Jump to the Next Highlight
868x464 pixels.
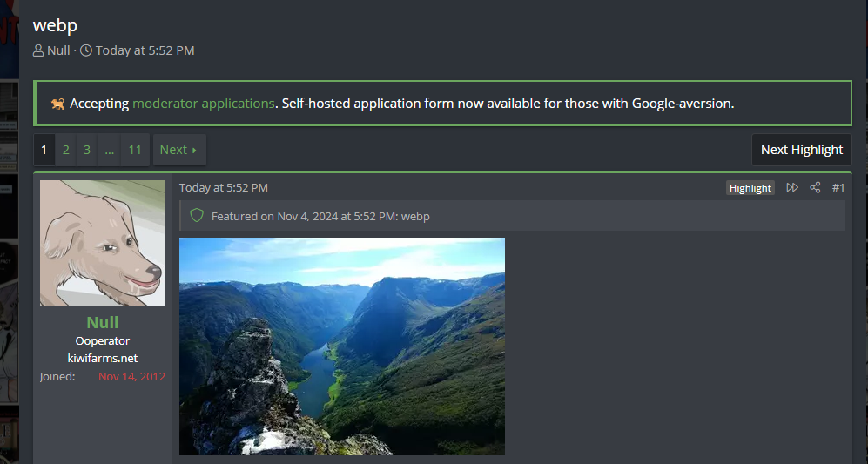click(x=801, y=150)
